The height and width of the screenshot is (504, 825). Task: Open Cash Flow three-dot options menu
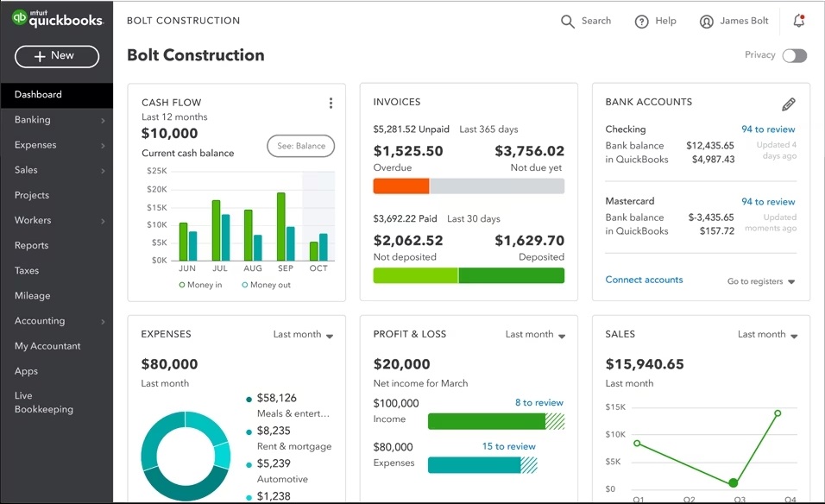pos(331,104)
